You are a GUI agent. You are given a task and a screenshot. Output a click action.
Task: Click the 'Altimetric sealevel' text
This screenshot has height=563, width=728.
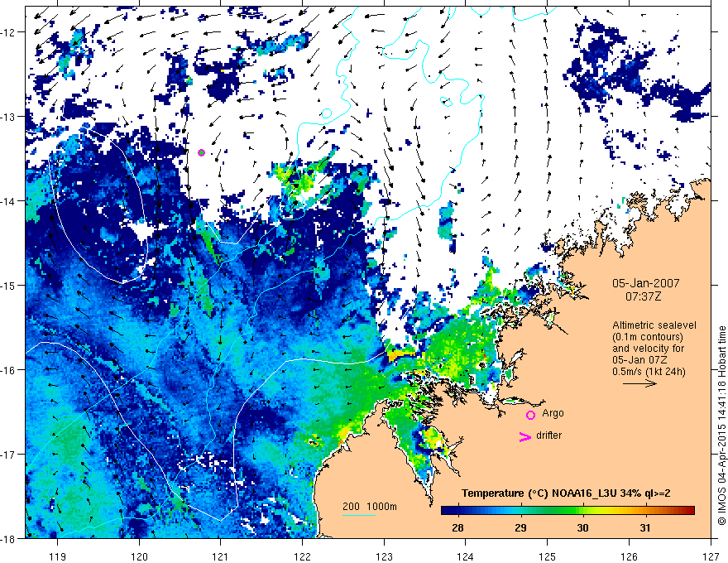point(654,325)
